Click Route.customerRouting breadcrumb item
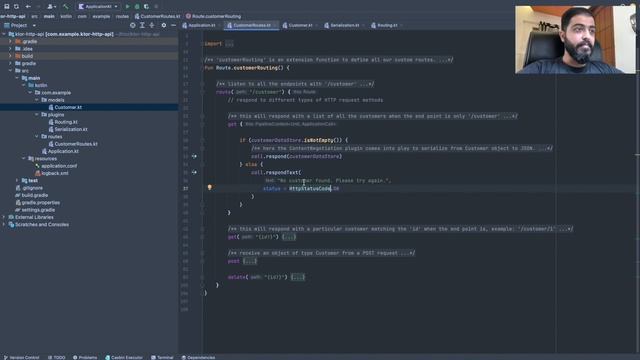The width and height of the screenshot is (640, 360). coord(213,16)
